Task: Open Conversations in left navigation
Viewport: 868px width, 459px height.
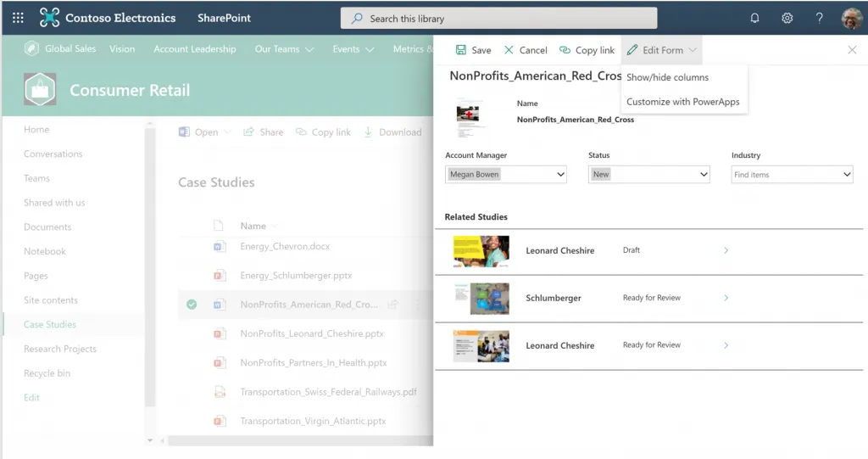Action: (53, 154)
